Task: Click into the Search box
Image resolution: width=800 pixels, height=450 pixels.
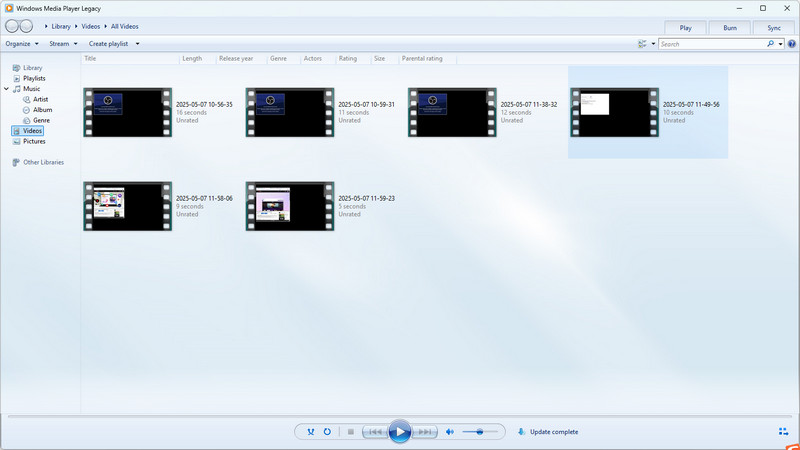Action: tap(712, 44)
